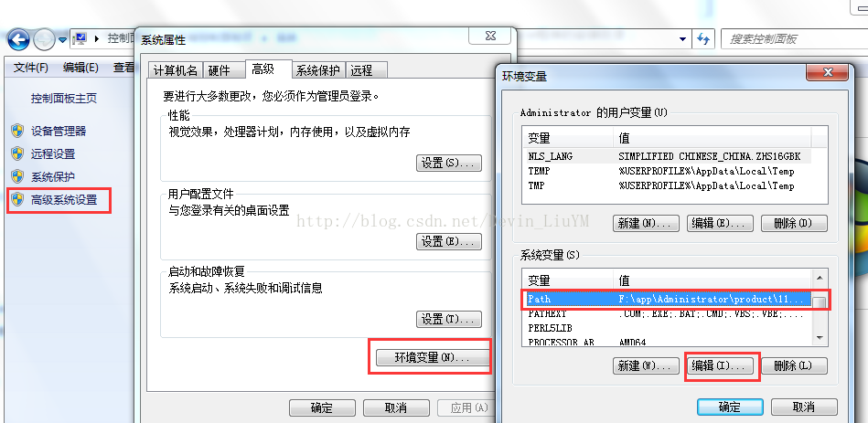Open the 文件(F) menu
The image size is (868, 423).
coord(31,68)
